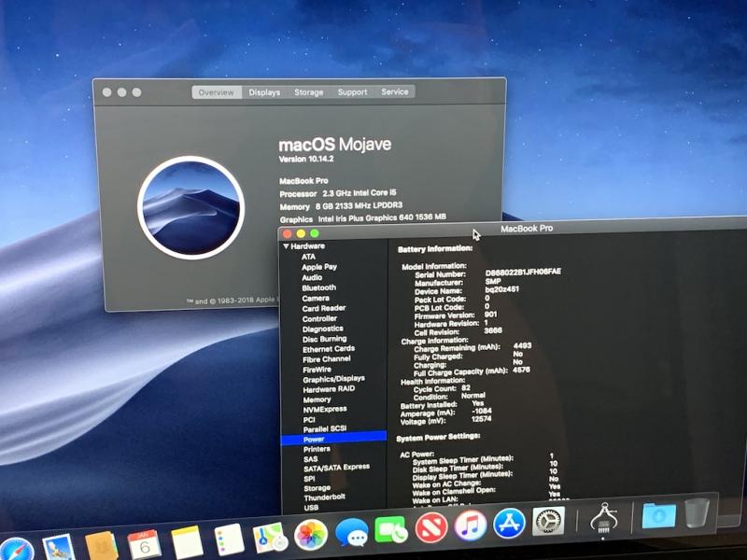The height and width of the screenshot is (560, 747).
Task: Open the Downloads folder in the Dock
Action: click(x=658, y=515)
